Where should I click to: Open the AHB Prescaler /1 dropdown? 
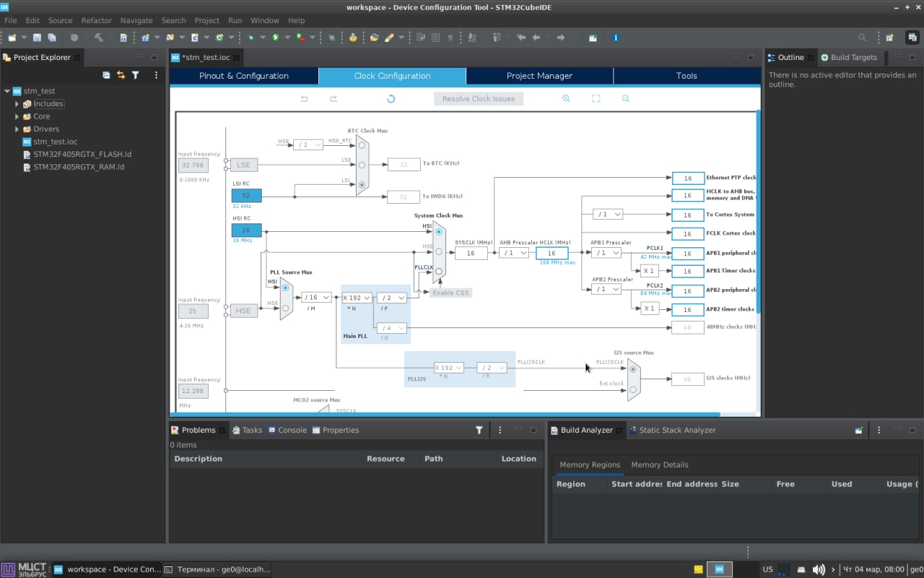tap(514, 253)
